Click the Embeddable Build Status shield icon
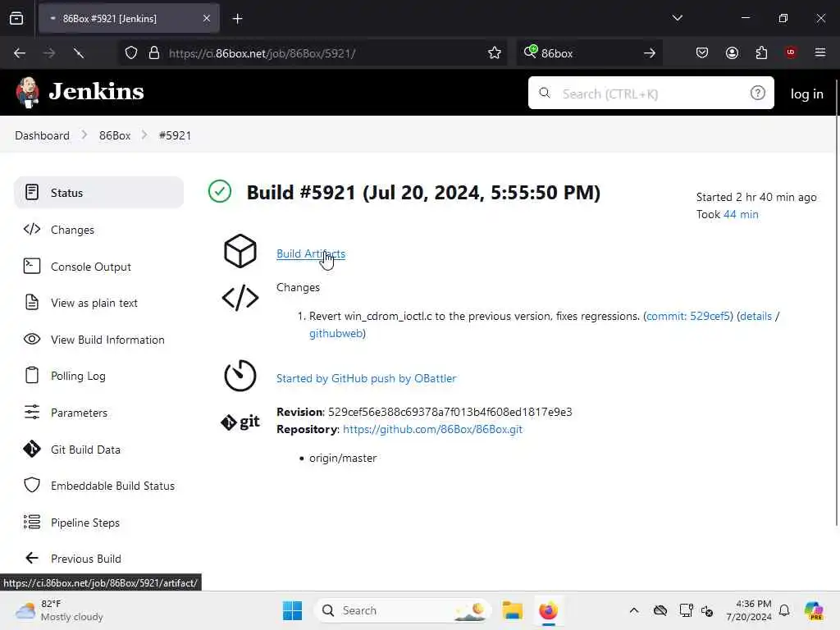Screen dimensions: 840x630 point(32,485)
